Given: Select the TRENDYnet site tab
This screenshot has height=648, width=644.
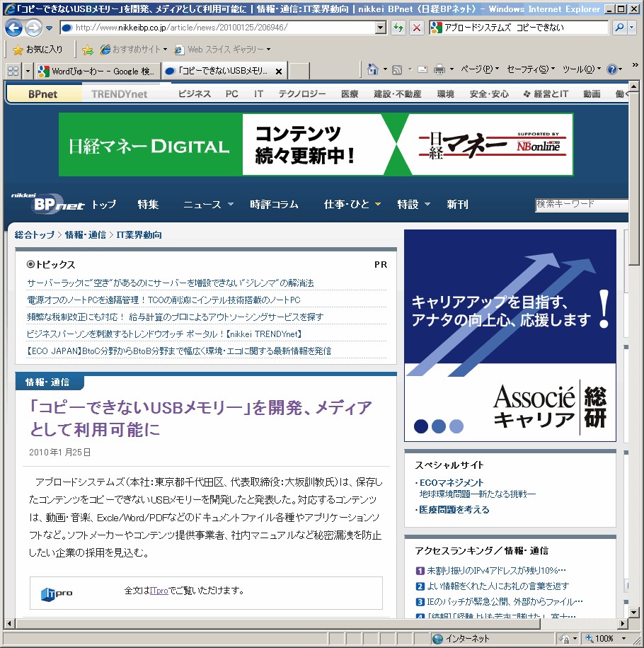Looking at the screenshot, I should (x=120, y=94).
